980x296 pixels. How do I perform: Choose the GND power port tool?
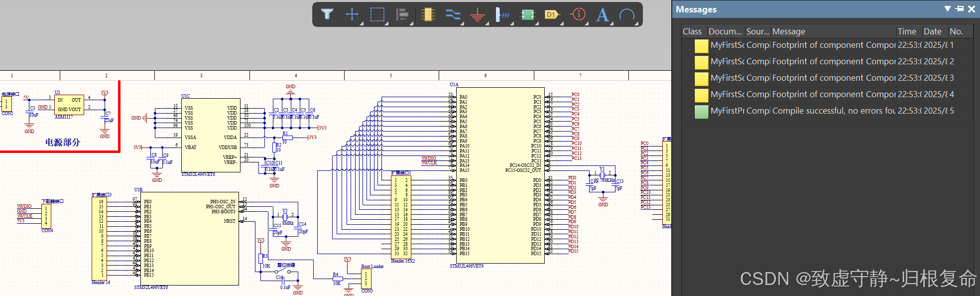click(478, 15)
